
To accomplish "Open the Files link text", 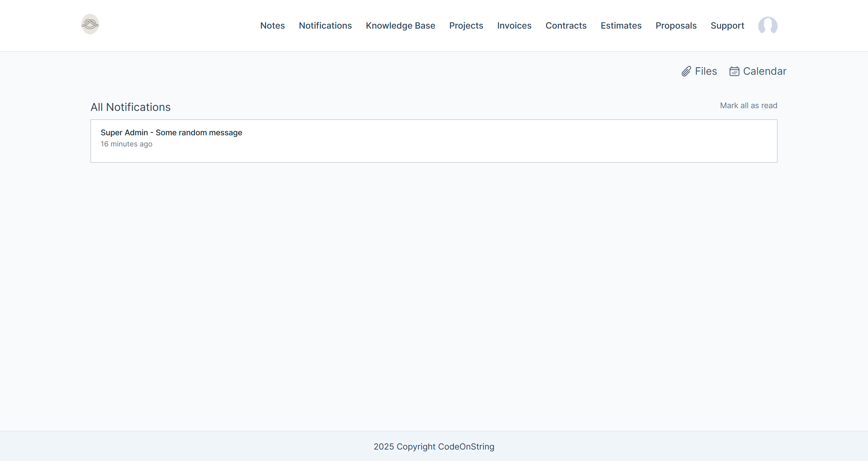I will pos(706,71).
